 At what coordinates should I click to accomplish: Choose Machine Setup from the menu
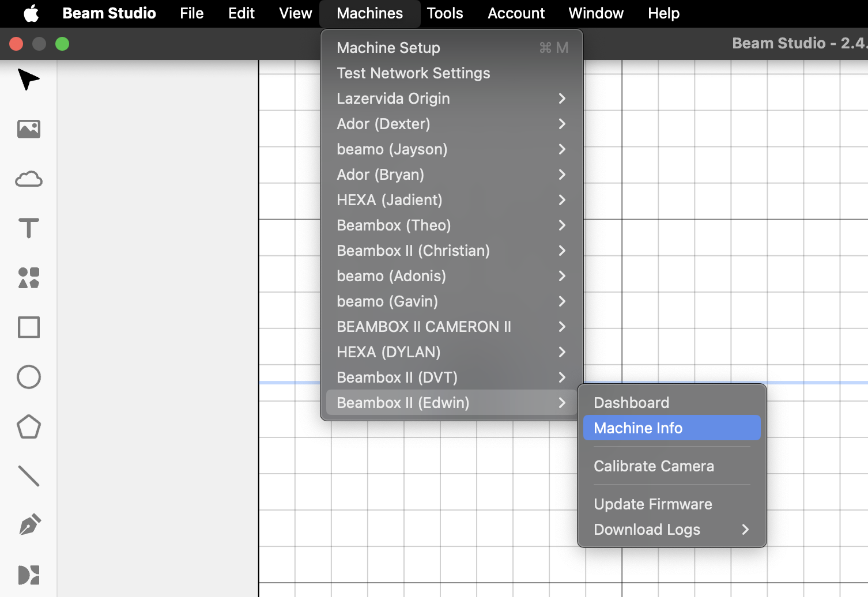tap(452, 48)
